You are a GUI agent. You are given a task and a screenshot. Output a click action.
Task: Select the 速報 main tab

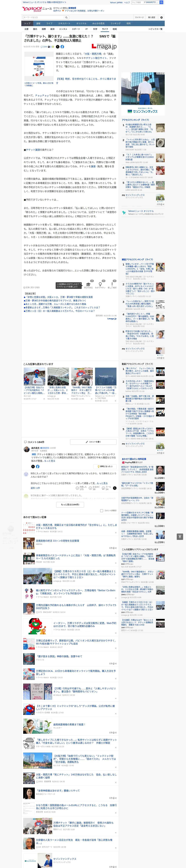(38, 23)
